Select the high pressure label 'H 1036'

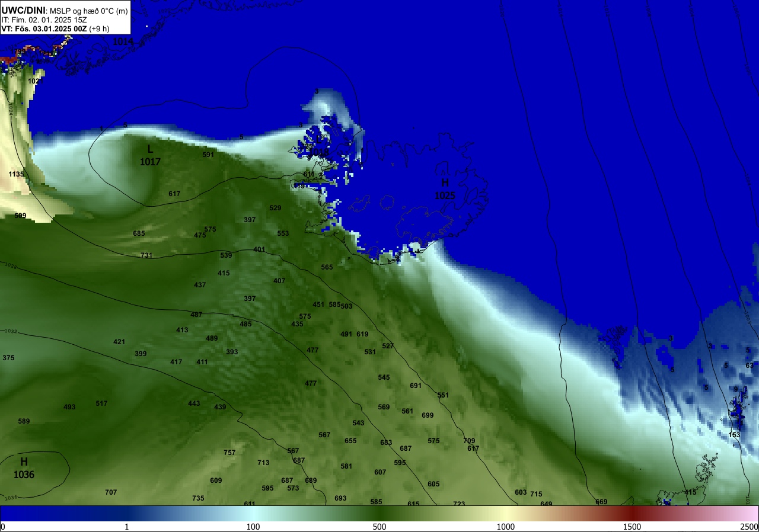[x=24, y=468]
